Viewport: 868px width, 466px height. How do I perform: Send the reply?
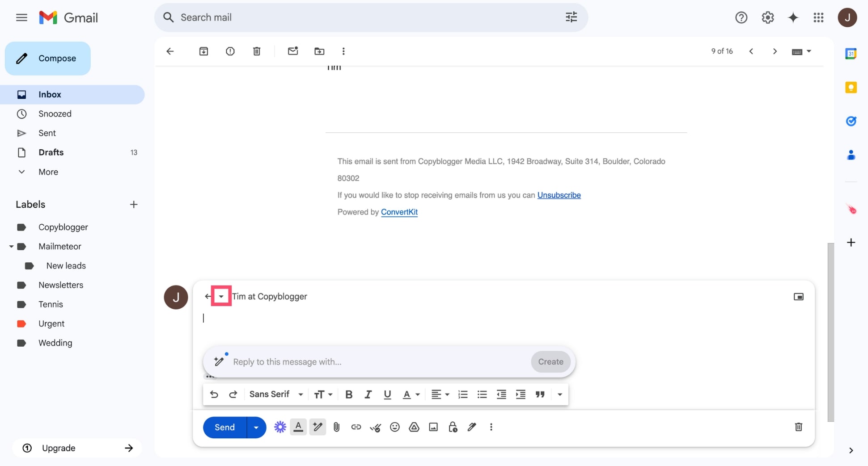click(x=224, y=428)
